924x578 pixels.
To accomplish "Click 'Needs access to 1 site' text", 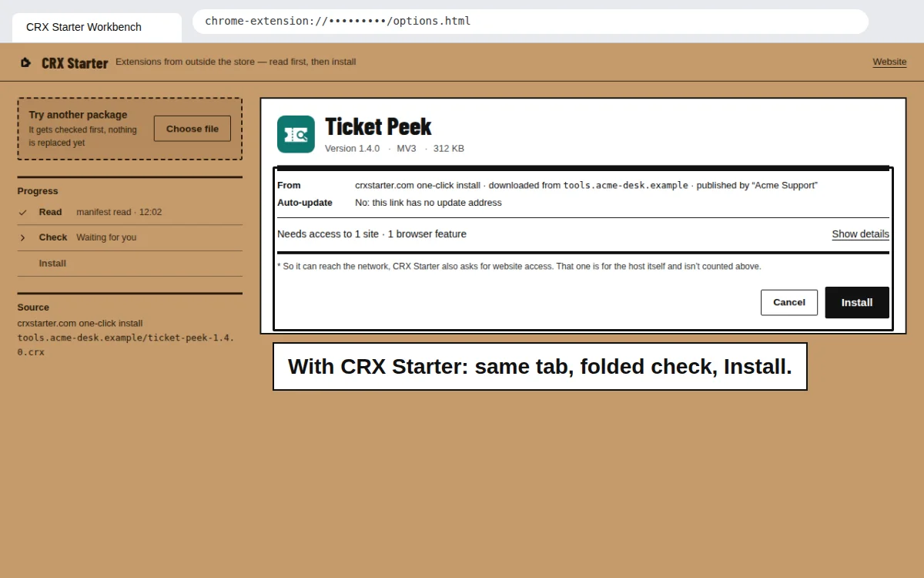I will 328,234.
